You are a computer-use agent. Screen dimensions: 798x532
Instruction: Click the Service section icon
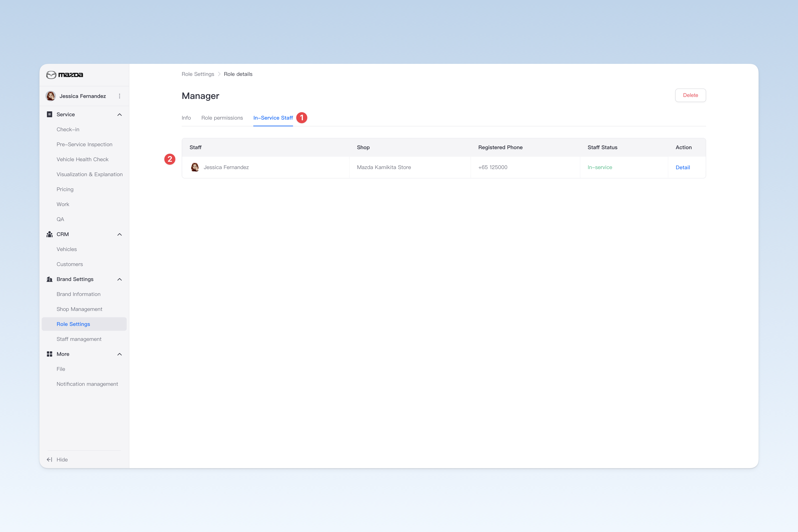(49, 114)
